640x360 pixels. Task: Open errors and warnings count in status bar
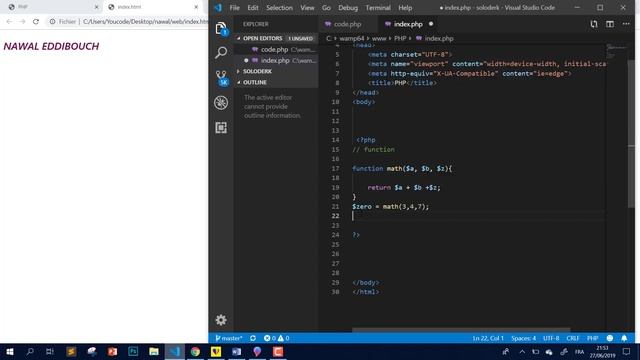click(276, 338)
